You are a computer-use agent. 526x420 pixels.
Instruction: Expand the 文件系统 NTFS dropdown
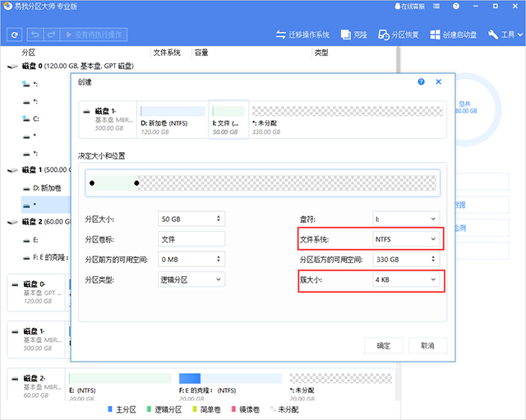(404, 239)
